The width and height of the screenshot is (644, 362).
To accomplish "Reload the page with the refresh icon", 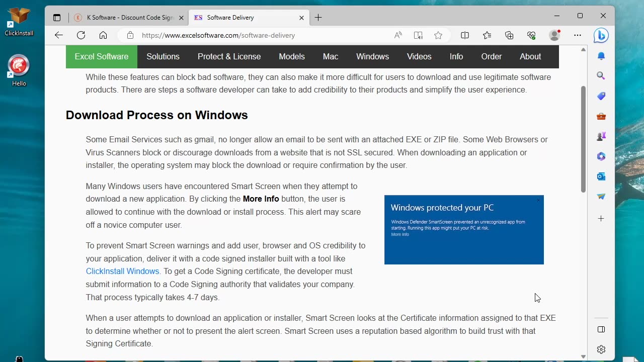I will pyautogui.click(x=81, y=35).
